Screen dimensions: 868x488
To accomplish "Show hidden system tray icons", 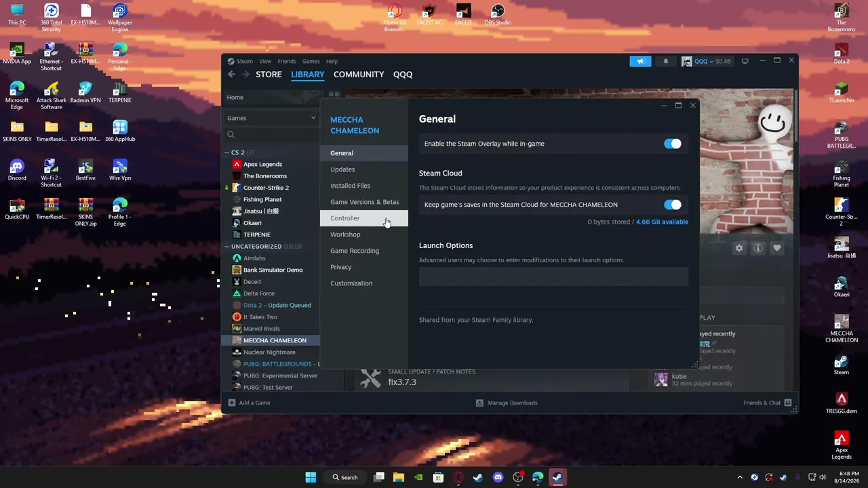I will pos(740,477).
